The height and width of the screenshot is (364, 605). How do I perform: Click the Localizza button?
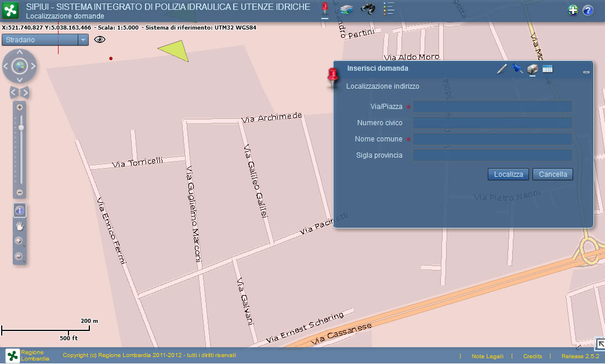tap(509, 174)
